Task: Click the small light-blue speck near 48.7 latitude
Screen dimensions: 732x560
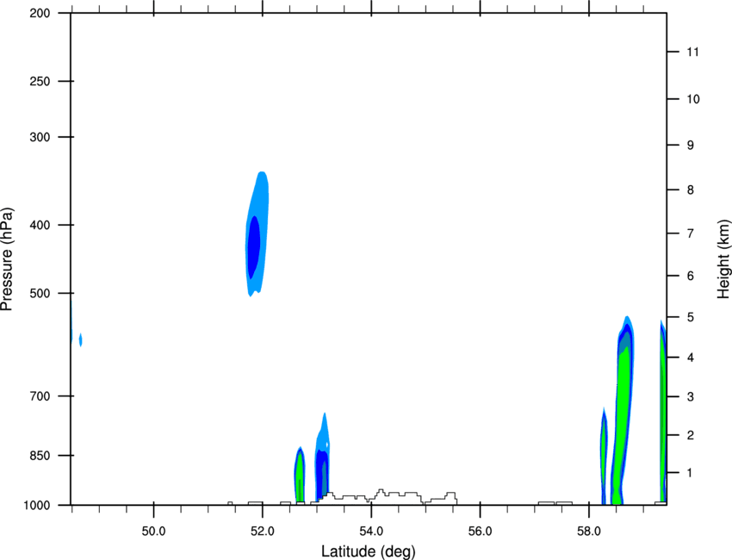Action: coord(81,339)
